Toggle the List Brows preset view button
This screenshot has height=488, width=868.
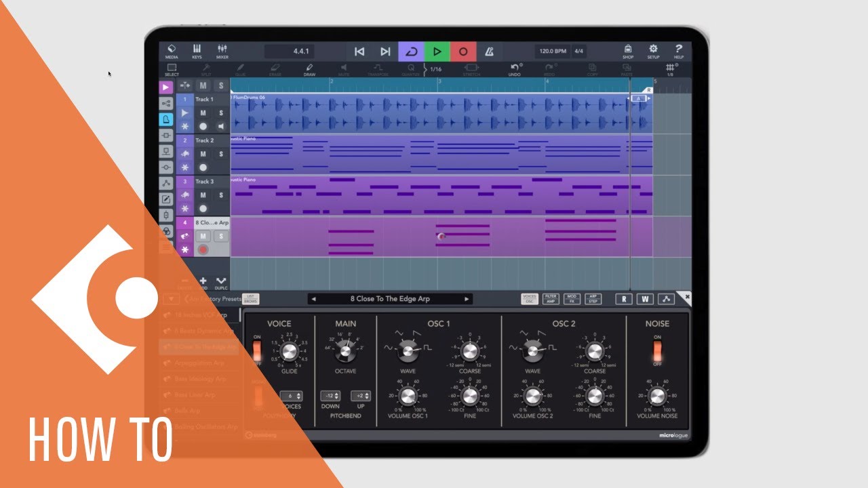pos(250,299)
